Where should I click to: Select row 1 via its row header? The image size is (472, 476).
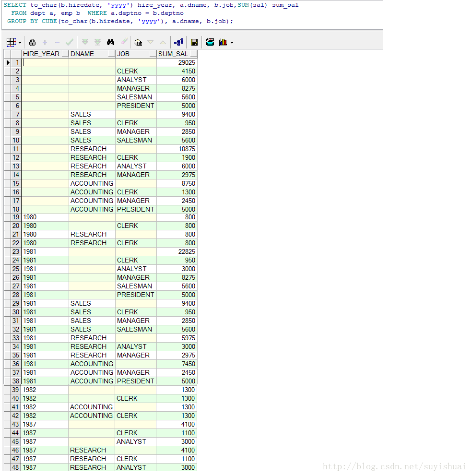coord(16,62)
